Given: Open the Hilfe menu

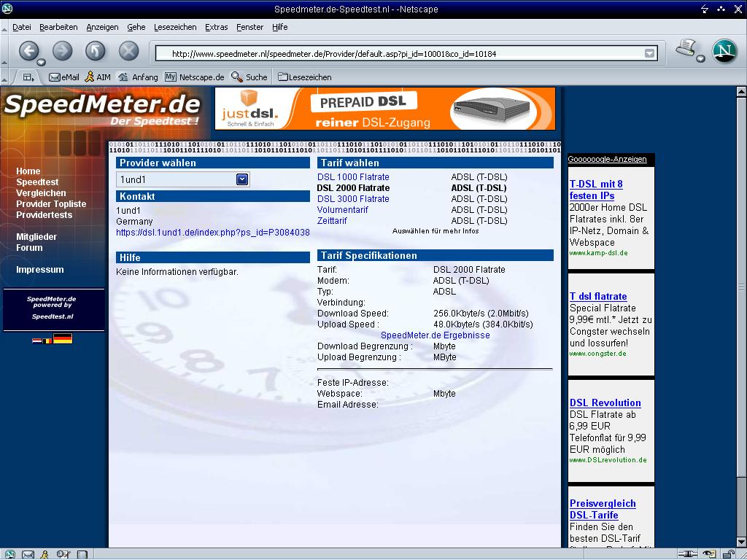Looking at the screenshot, I should point(279,27).
